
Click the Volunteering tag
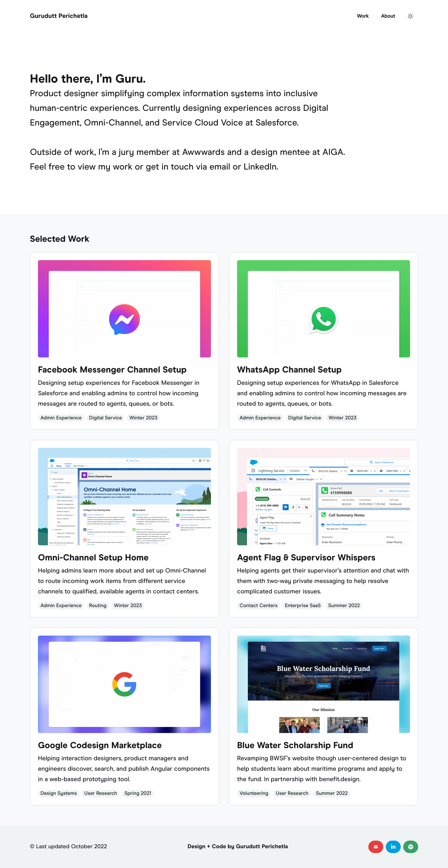254,793
